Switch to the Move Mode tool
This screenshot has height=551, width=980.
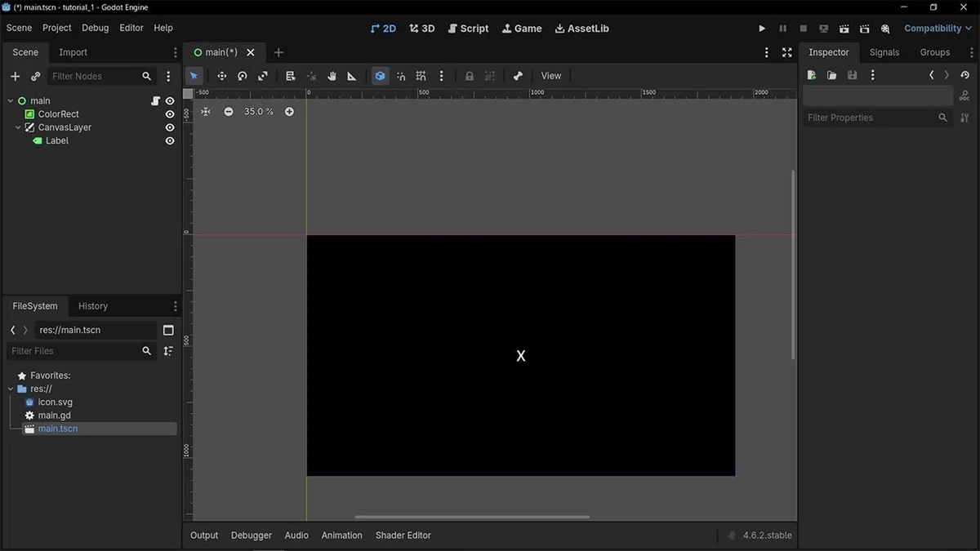(221, 76)
